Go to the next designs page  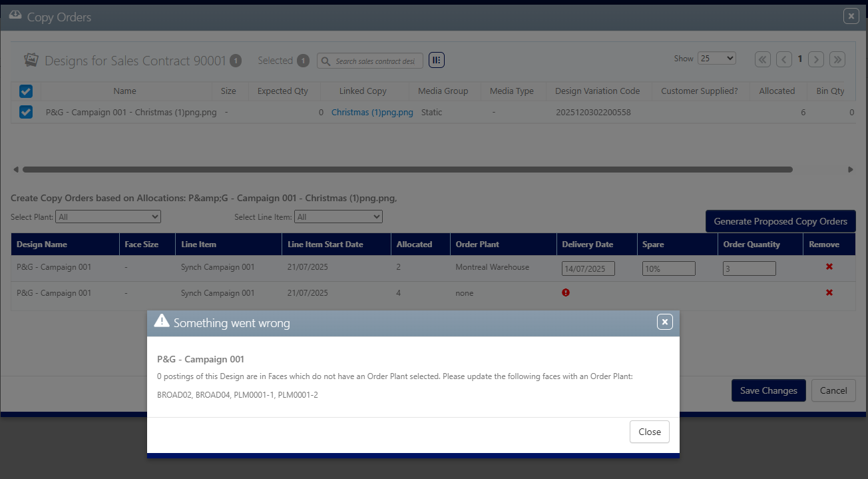[816, 59]
